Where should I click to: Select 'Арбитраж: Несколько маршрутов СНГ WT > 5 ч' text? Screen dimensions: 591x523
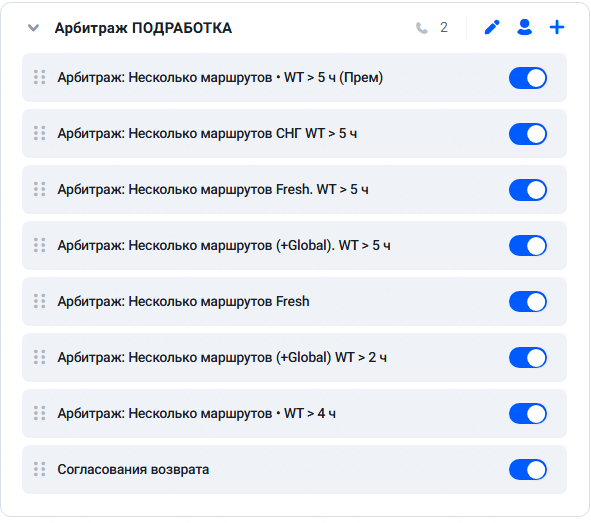tap(207, 133)
